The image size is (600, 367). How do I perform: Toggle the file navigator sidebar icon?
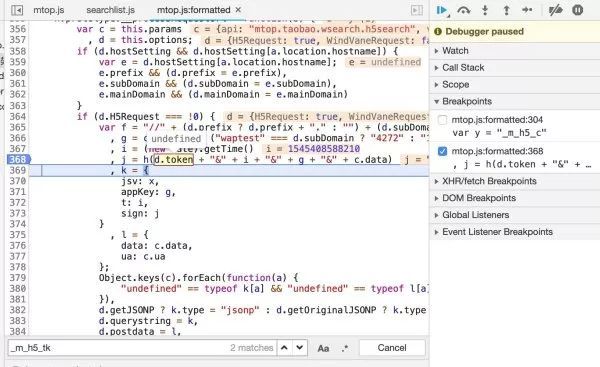17,10
